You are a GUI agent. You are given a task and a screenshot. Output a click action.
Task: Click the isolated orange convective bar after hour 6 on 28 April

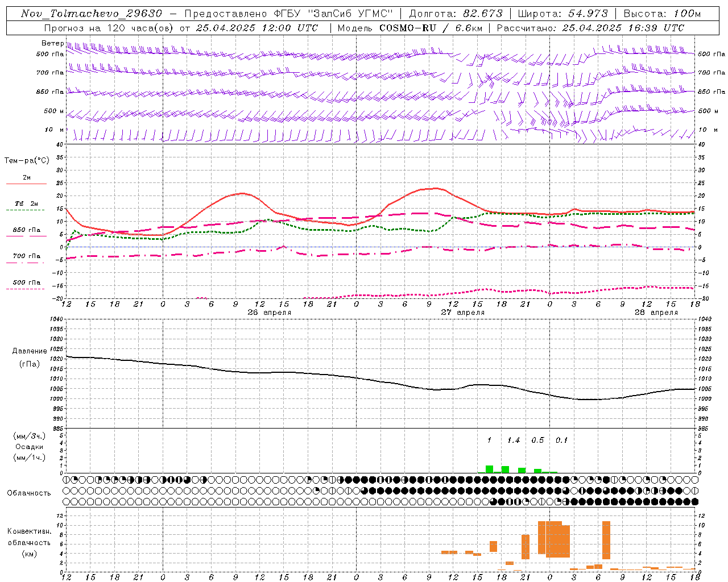606,540
